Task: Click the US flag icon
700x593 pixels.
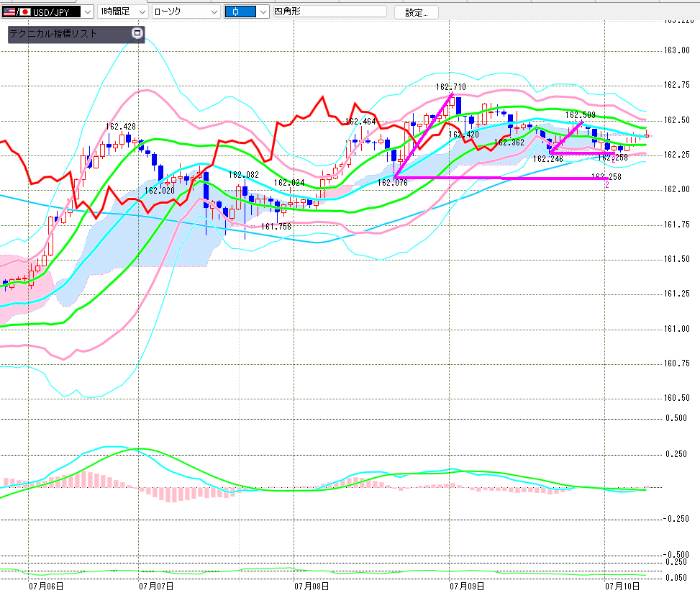Action: (9, 12)
